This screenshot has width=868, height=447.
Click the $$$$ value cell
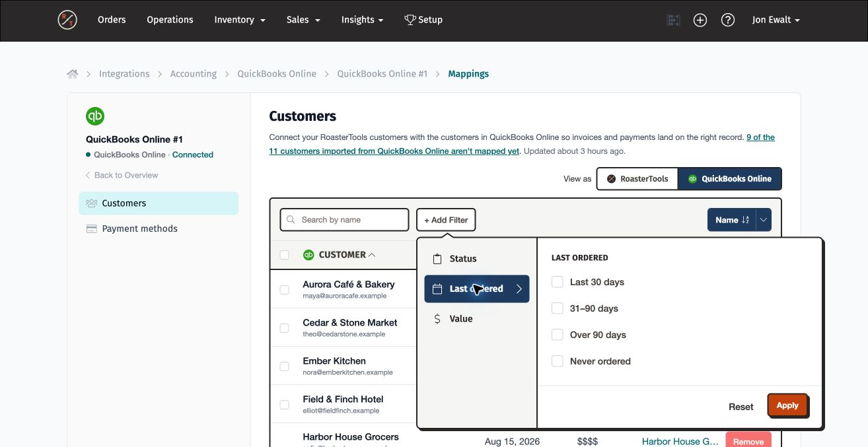[587, 442]
